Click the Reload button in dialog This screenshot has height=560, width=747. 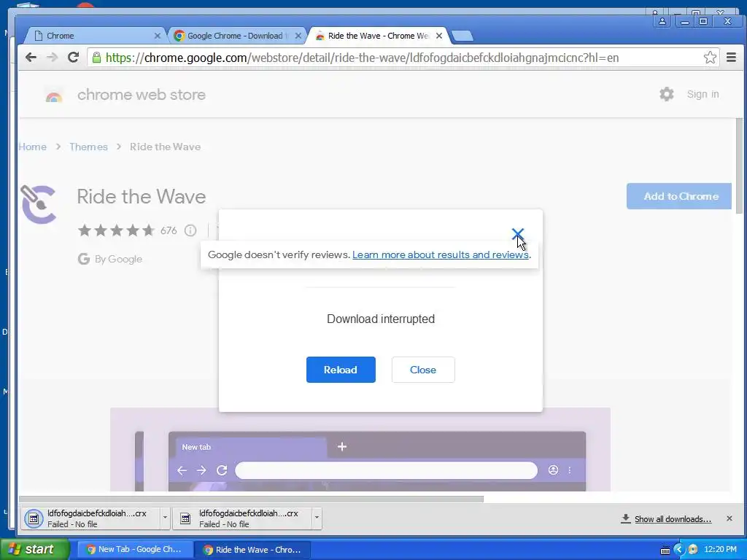(x=341, y=370)
